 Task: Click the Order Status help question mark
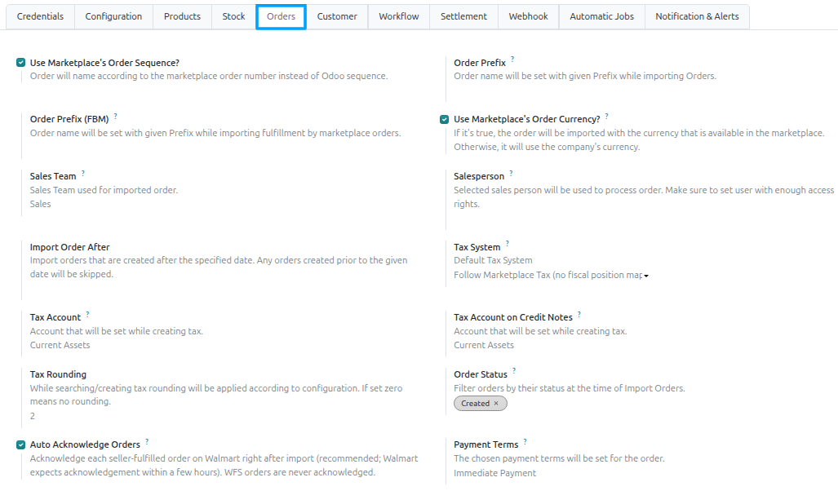pyautogui.click(x=514, y=370)
